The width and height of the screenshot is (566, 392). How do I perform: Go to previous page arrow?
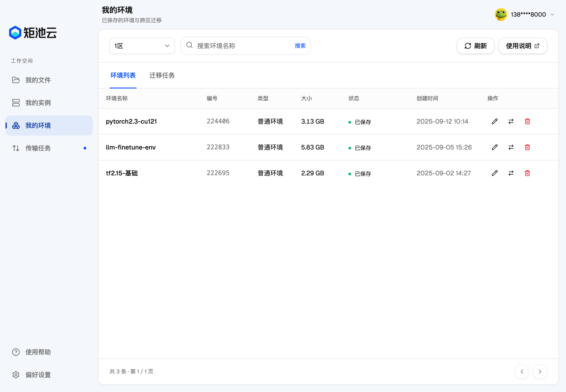[522, 372]
